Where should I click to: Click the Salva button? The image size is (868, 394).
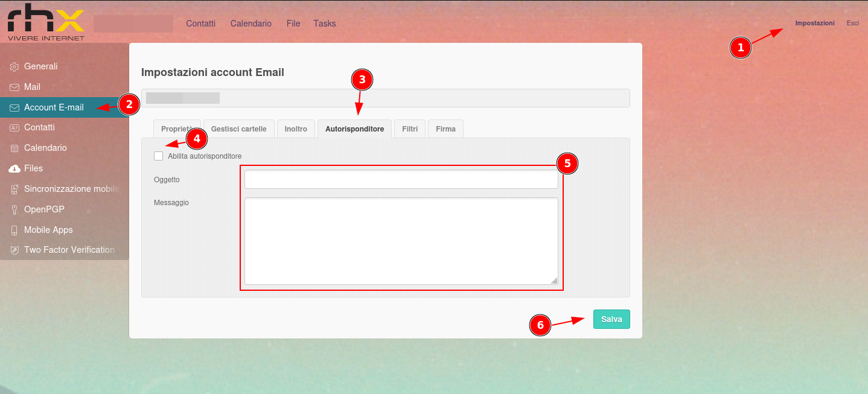point(611,319)
